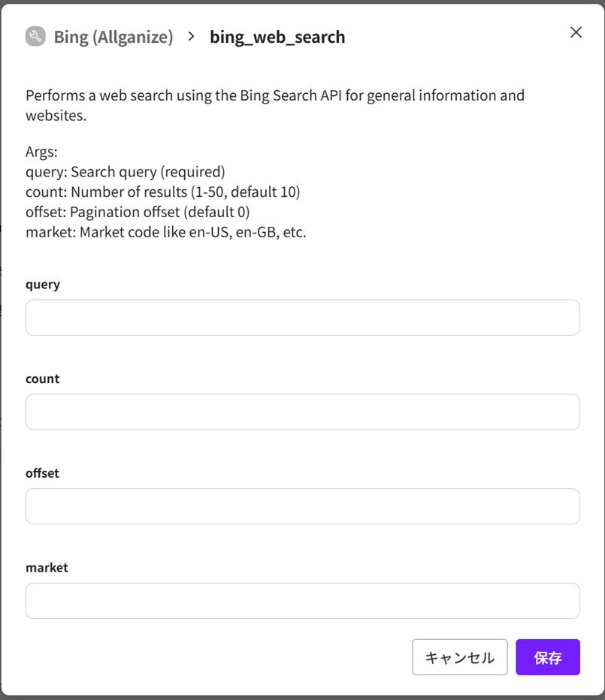Select the offset input field

coord(302,506)
